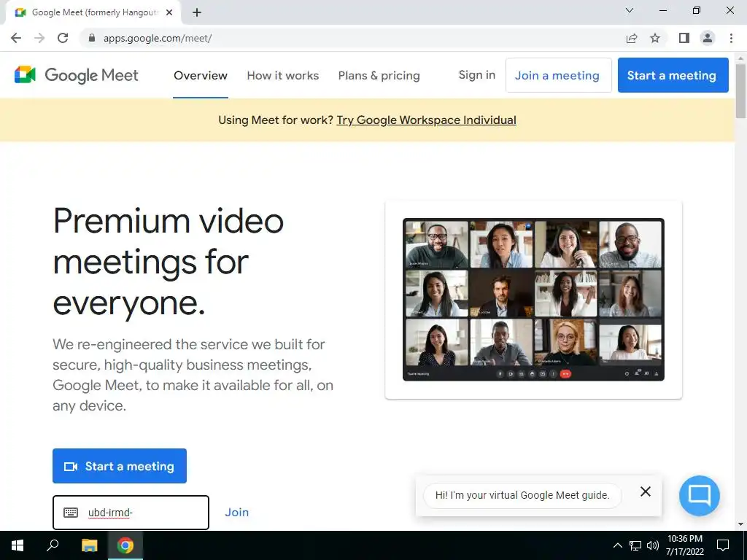
Task: Close the Google Meet browser tab
Action: [169, 12]
